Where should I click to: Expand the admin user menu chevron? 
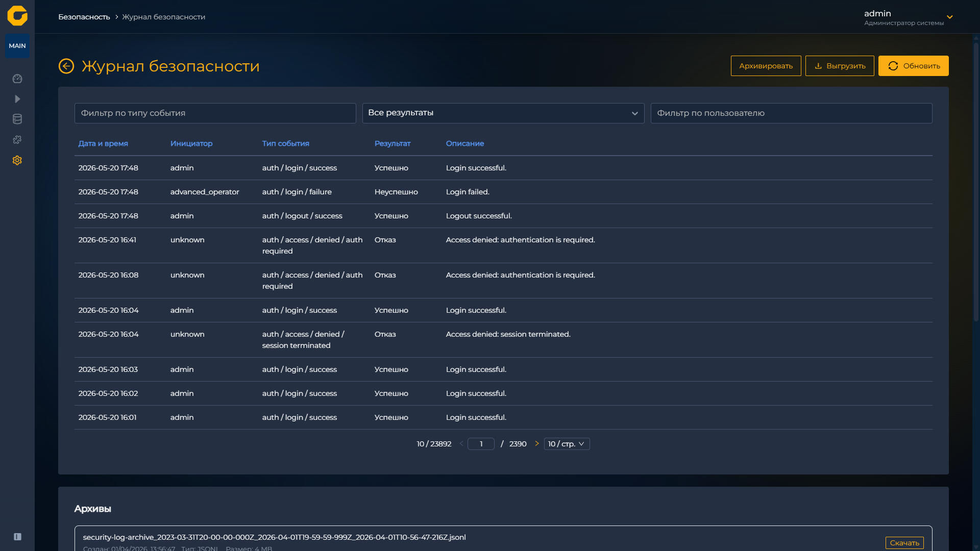950,17
